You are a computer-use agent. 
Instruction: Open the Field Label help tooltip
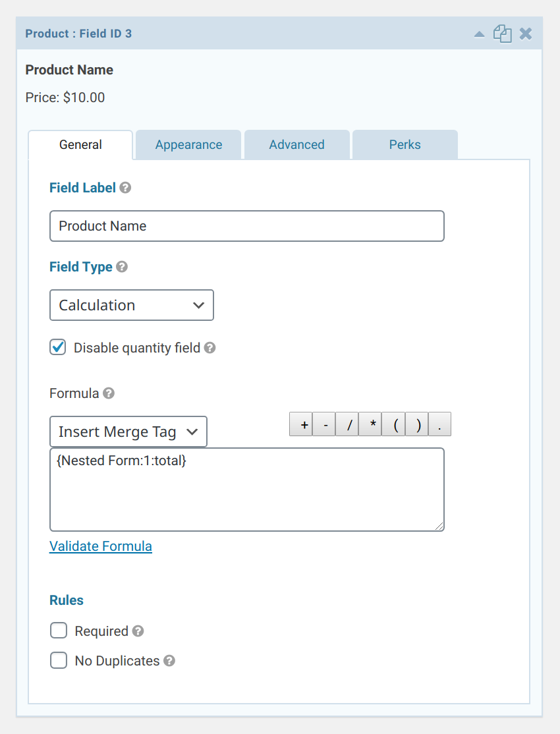126,188
